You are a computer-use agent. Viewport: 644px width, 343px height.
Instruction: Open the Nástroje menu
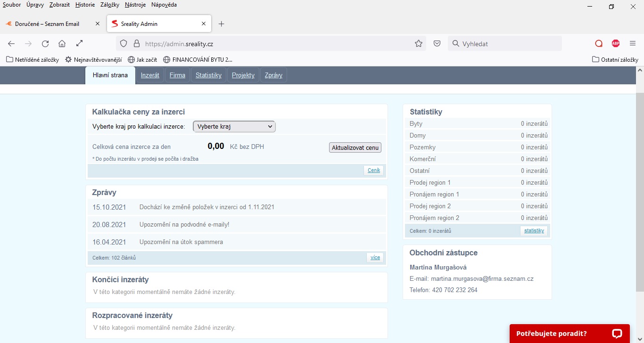point(135,5)
